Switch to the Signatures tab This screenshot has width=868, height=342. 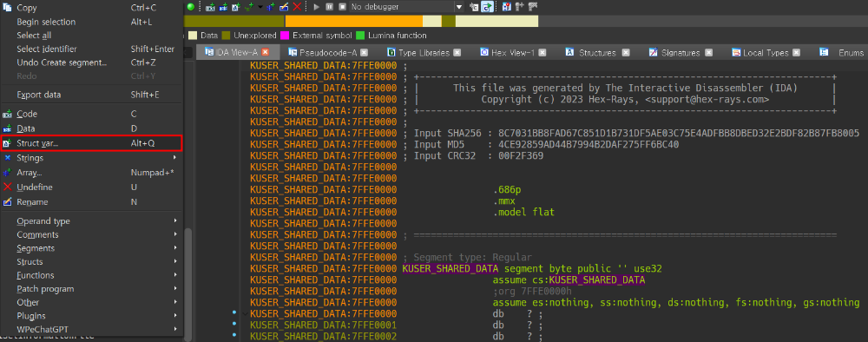(681, 53)
